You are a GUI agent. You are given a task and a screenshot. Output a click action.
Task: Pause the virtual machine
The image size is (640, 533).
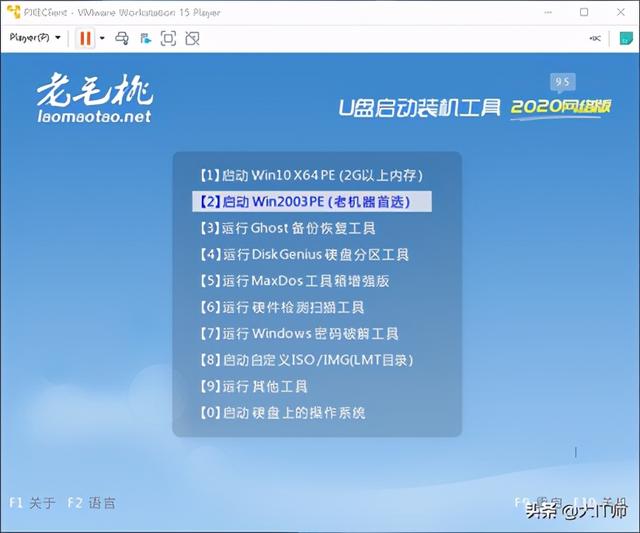85,38
